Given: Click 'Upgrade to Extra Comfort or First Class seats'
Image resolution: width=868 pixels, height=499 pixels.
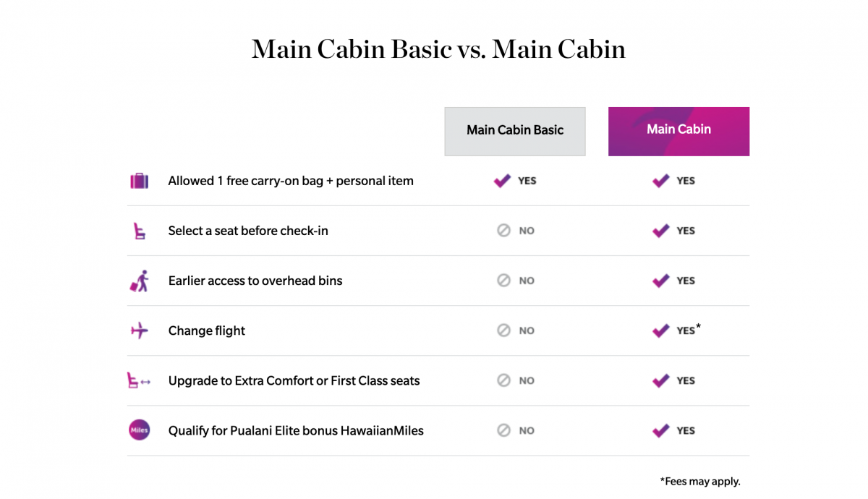Looking at the screenshot, I should tap(294, 380).
